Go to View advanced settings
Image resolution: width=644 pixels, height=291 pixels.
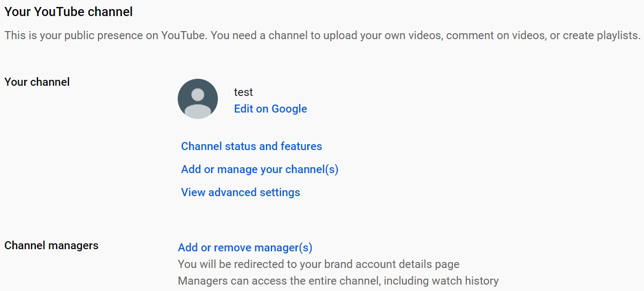240,192
